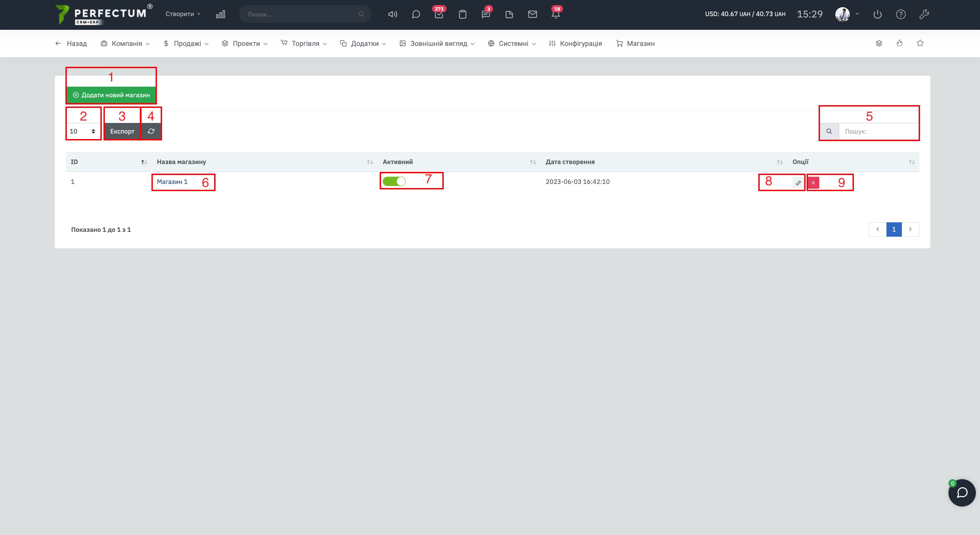Open the Магазин 1 link
The image size is (980, 535).
172,182
